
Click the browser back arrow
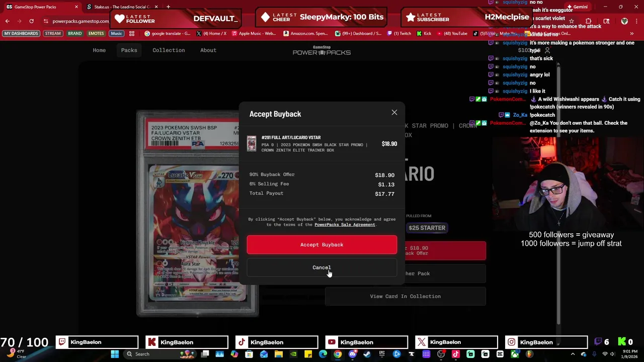click(x=7, y=21)
